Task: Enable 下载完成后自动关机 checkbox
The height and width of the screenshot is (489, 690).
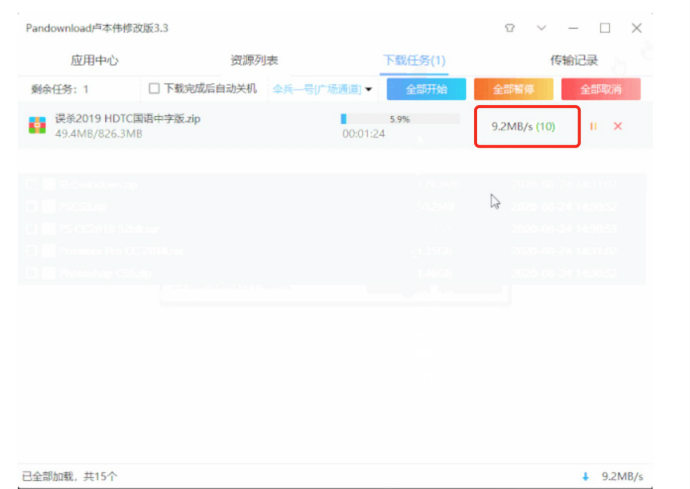Action: 154,89
